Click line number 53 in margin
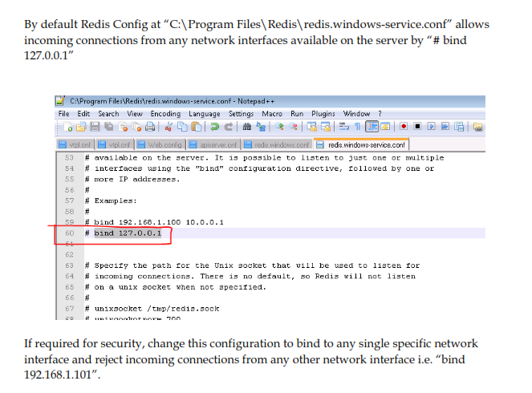This screenshot has width=532, height=393. point(70,158)
